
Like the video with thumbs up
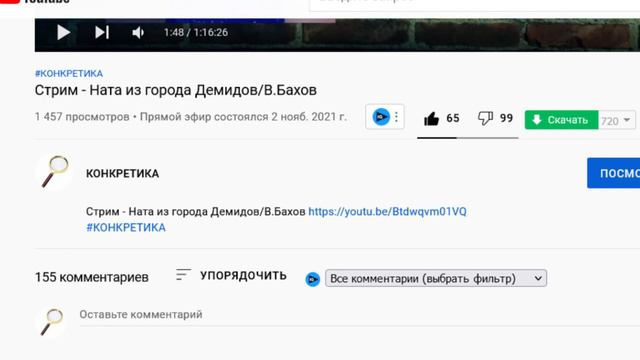431,119
